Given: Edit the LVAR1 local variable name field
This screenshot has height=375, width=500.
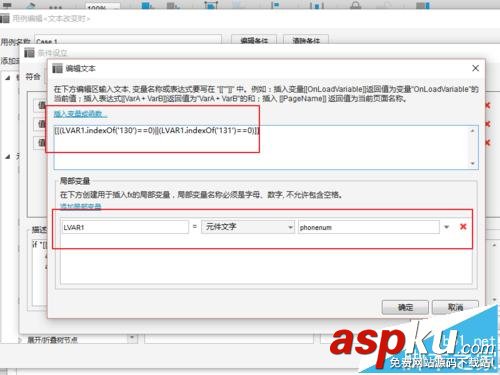Looking at the screenshot, I should (125, 227).
